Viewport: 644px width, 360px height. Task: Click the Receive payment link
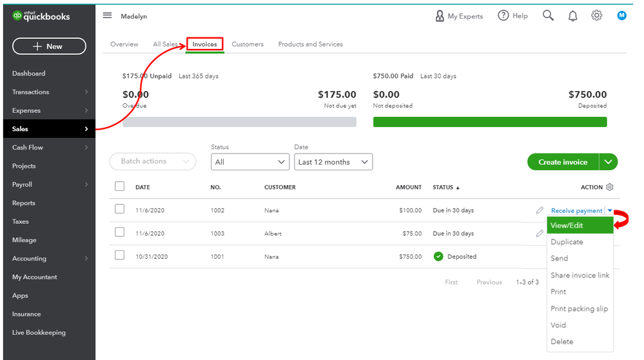tap(577, 210)
